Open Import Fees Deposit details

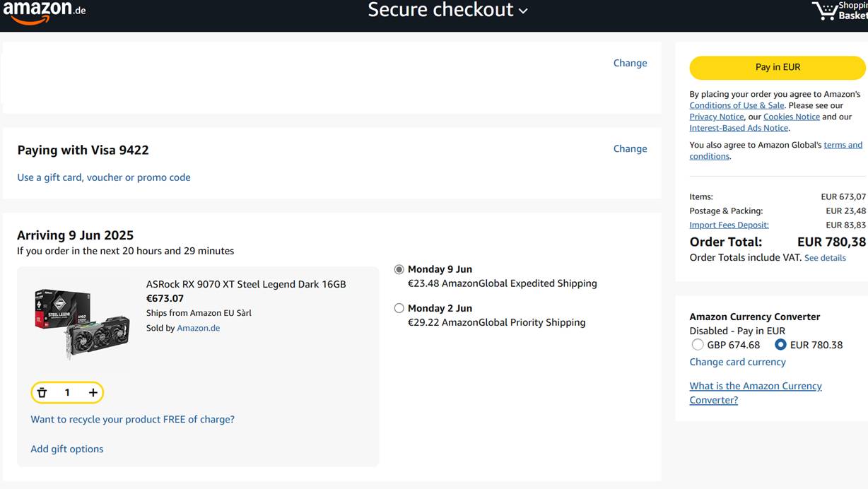pos(729,225)
